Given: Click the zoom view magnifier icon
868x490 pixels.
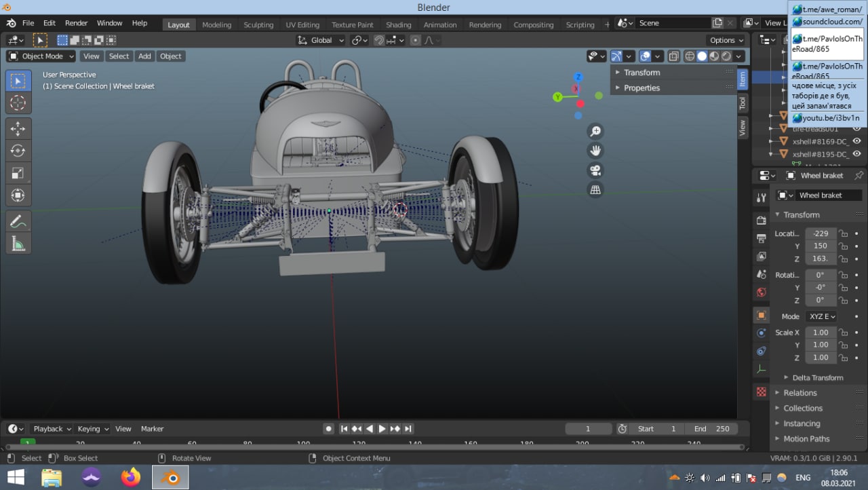Looking at the screenshot, I should coord(595,131).
